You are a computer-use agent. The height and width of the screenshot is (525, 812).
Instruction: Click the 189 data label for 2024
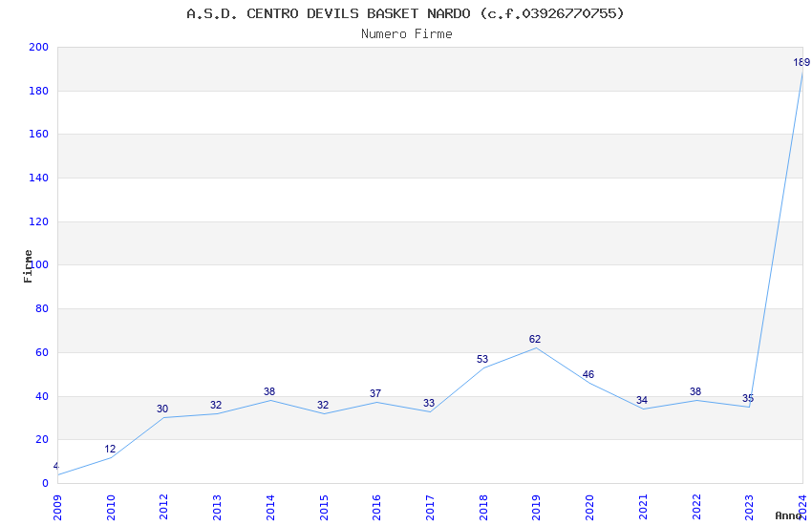pos(801,63)
